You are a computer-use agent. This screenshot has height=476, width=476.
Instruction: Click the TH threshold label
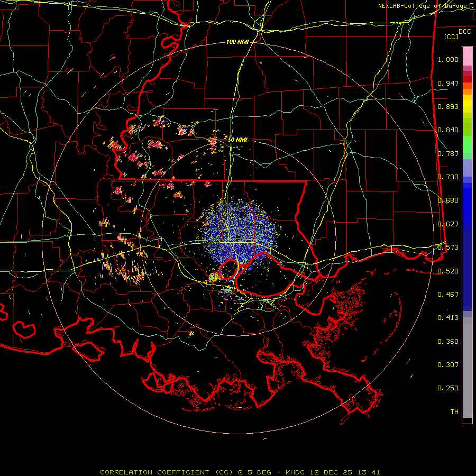coord(454,412)
